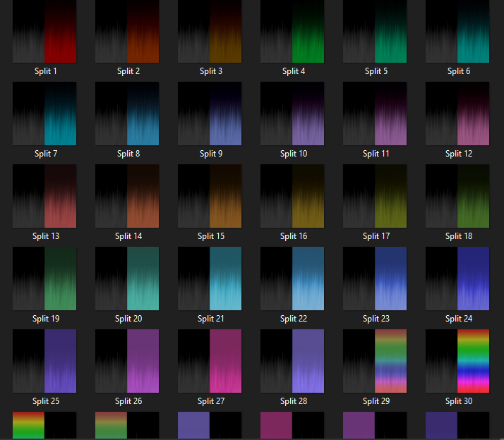Choose the Split 15 amber-brown thumbnail
The height and width of the screenshot is (440, 504).
[210, 196]
